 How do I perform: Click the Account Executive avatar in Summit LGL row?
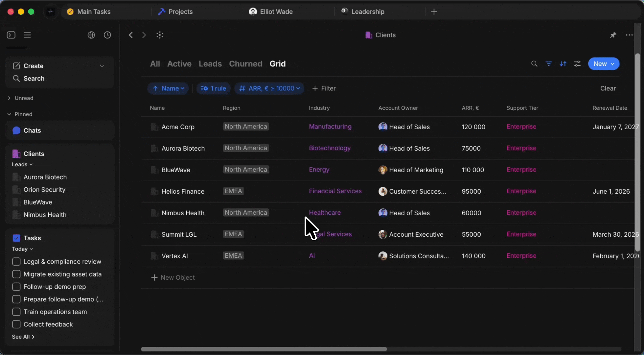point(383,234)
